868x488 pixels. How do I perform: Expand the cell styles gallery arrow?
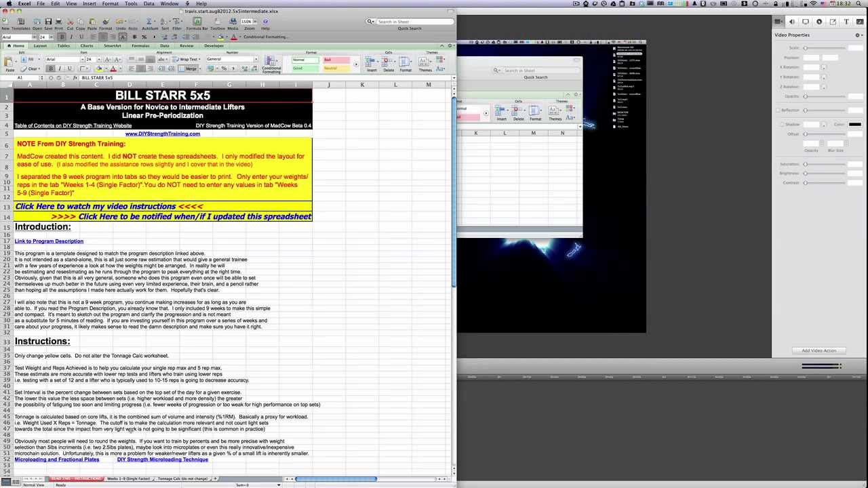click(x=356, y=64)
